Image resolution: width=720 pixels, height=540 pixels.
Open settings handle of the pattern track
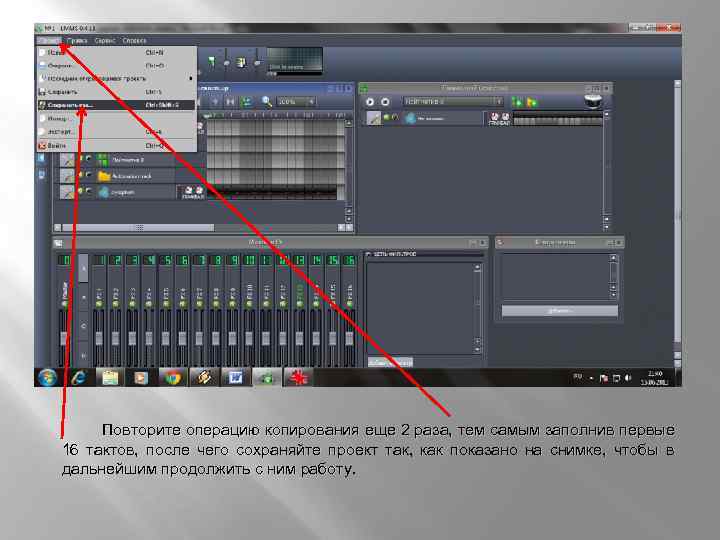click(68, 160)
